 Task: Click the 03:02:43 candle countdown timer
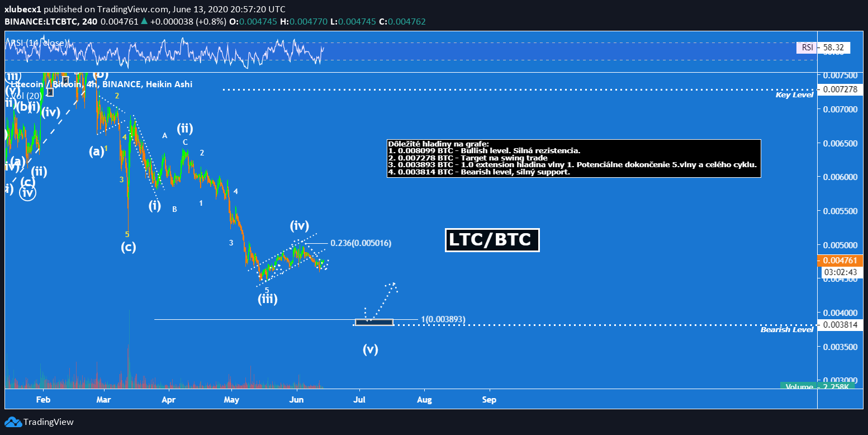(x=837, y=272)
